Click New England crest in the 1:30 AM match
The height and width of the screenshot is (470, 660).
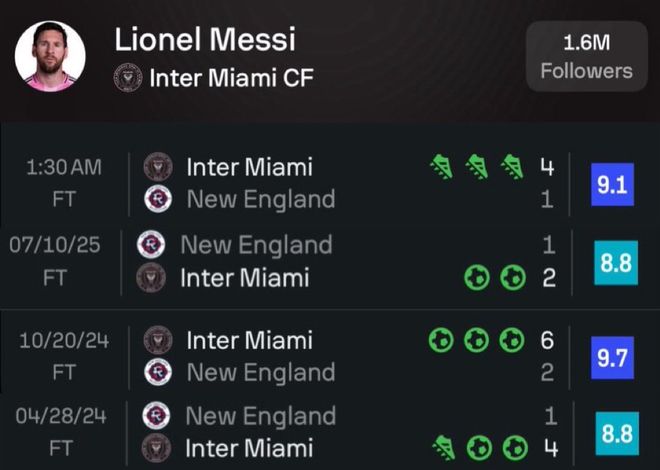coord(158,199)
